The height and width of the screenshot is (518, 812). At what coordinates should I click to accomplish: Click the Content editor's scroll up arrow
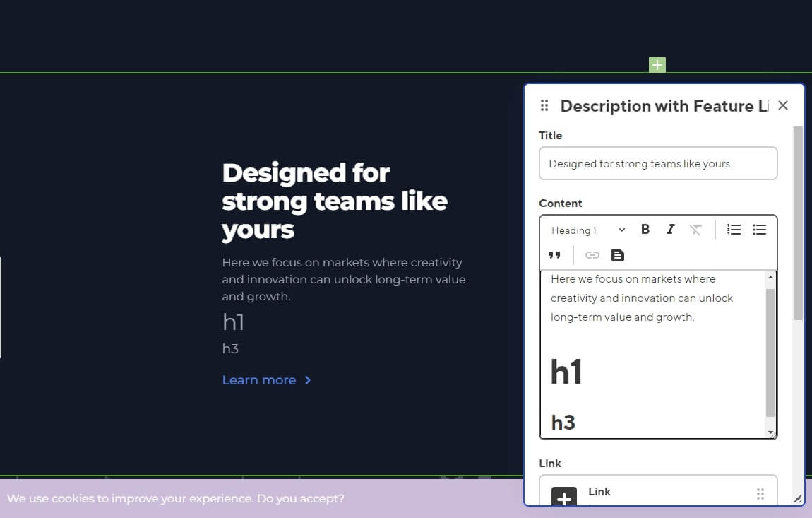pos(770,278)
